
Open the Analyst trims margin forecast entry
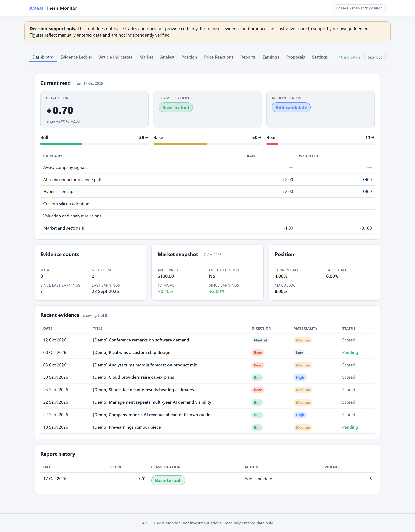pos(145,365)
